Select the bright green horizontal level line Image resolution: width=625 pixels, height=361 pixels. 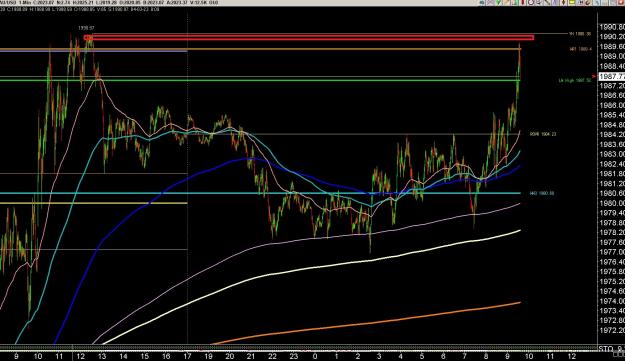pyautogui.click(x=260, y=80)
